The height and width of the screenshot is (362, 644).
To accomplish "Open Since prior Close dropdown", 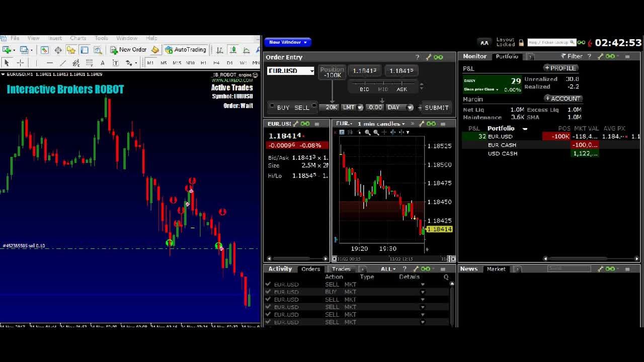I will [x=481, y=89].
